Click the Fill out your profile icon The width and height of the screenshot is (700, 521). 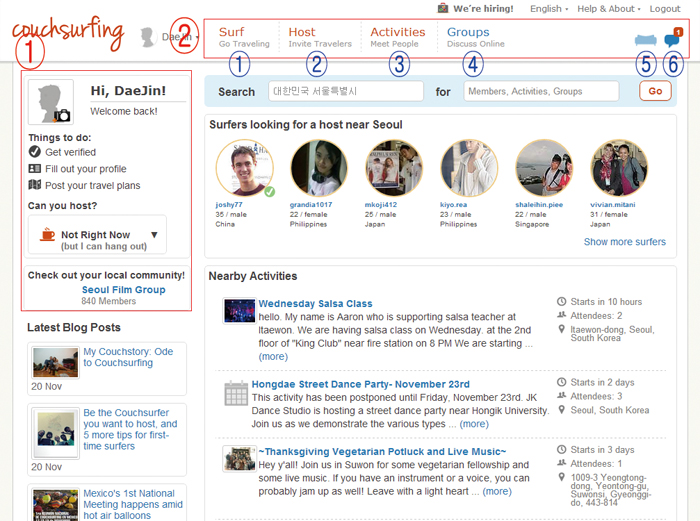(x=35, y=169)
